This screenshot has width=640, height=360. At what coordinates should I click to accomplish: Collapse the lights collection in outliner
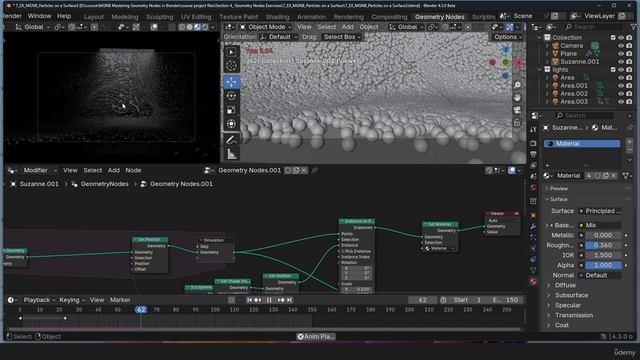click(540, 70)
